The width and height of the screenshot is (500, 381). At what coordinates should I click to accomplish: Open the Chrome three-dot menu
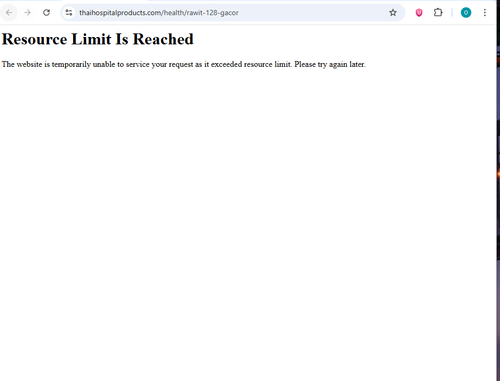[x=485, y=13]
